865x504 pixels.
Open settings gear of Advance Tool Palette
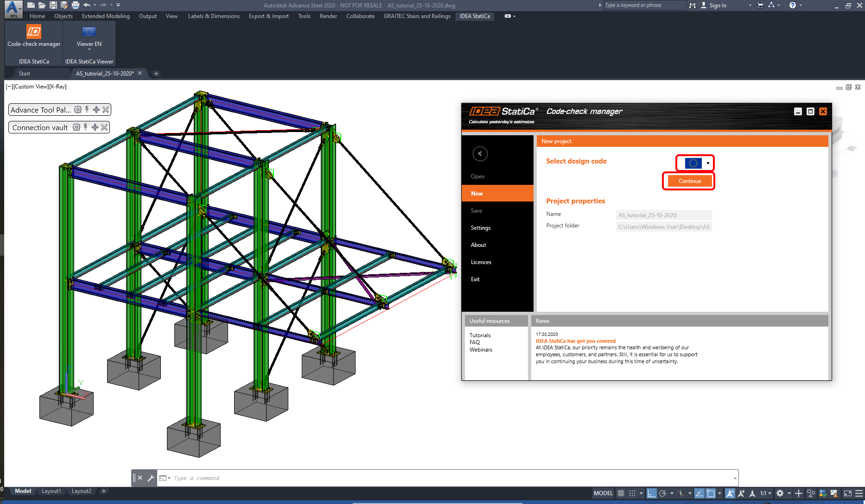tap(78, 110)
